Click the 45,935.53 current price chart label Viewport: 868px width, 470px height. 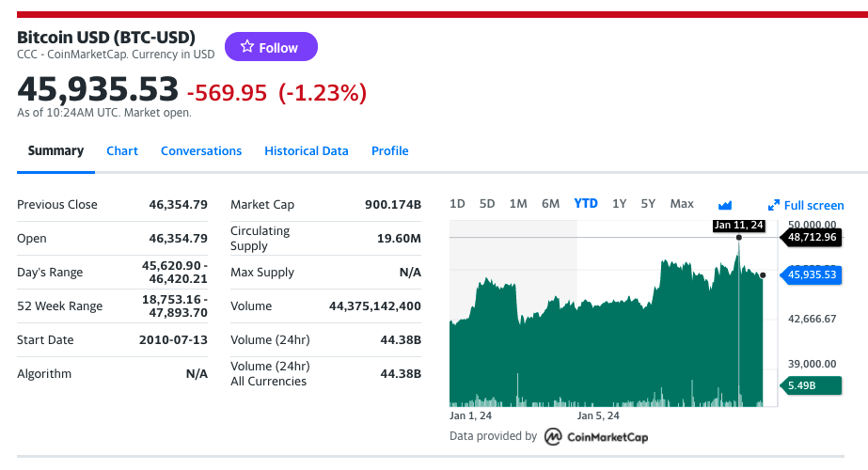click(x=811, y=274)
